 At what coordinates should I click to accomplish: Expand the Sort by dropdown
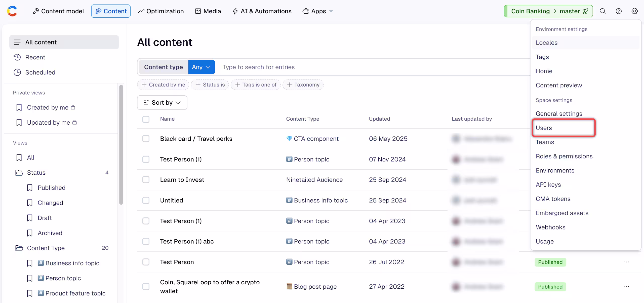point(162,102)
